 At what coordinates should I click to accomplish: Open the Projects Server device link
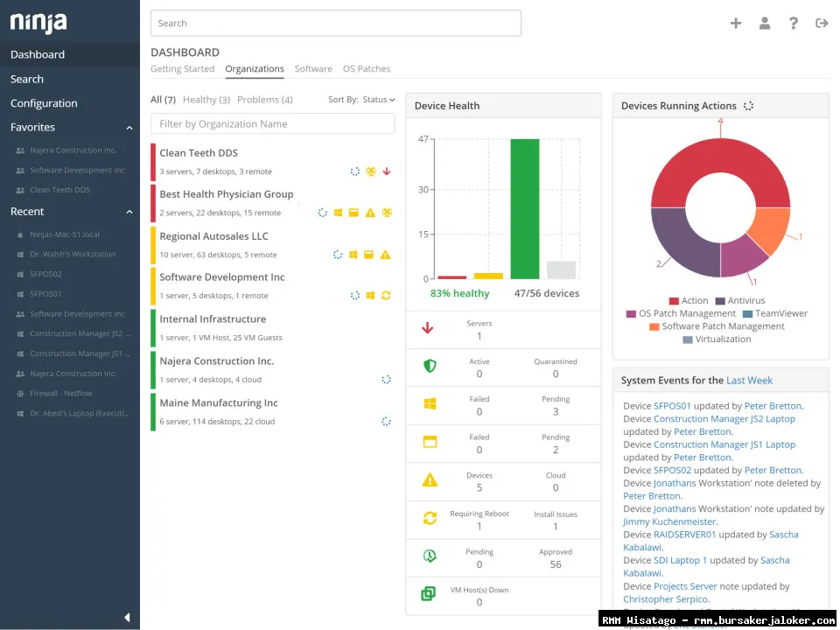coord(685,586)
